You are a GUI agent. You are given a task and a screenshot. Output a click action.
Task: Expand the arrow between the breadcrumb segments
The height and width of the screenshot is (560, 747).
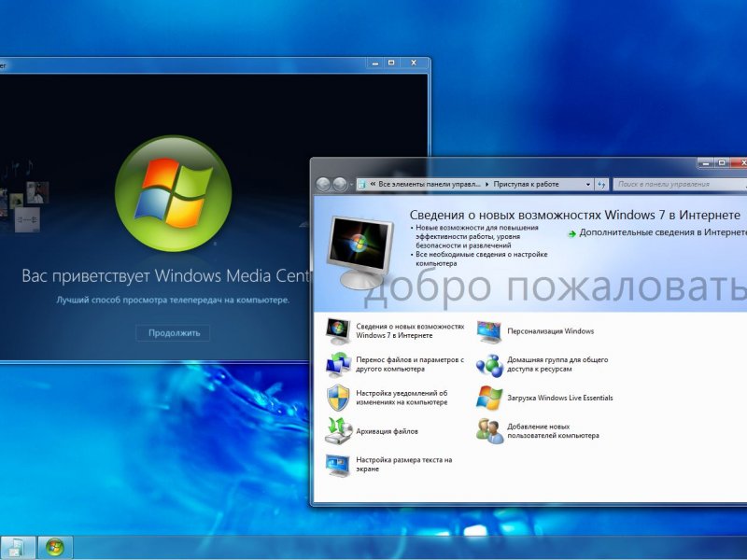point(486,184)
